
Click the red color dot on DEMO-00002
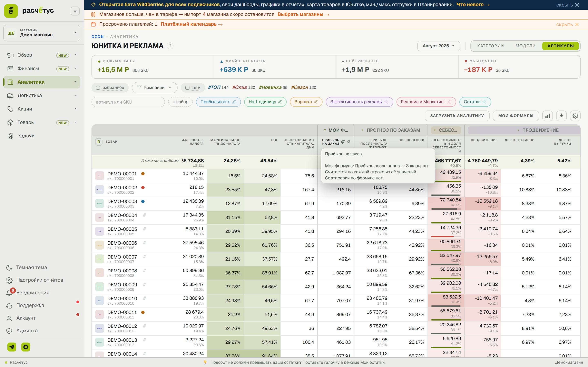143,187
